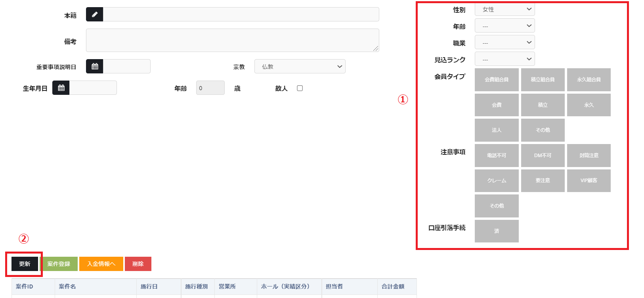Click the 案件名 column header
Image resolution: width=644 pixels, height=298 pixels.
pyautogui.click(x=67, y=286)
